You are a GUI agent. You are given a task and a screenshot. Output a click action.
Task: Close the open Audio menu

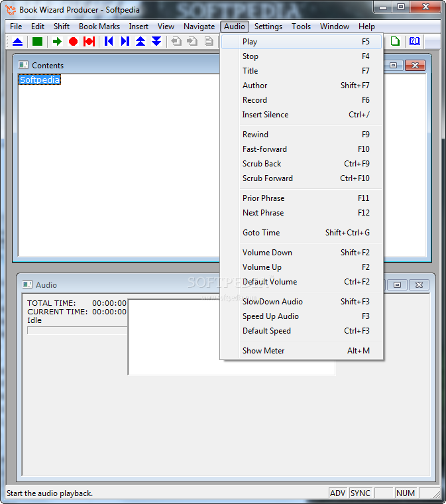pos(235,27)
